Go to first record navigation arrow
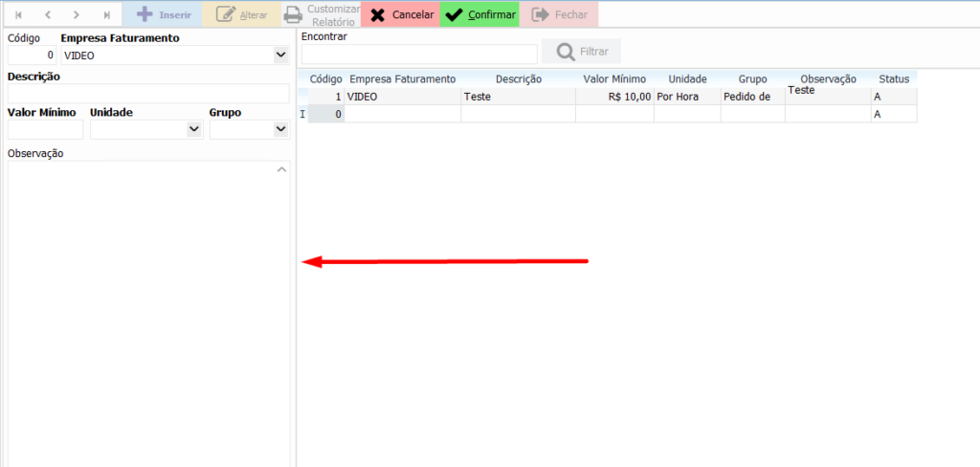Viewport: 980px width, 467px height. tap(18, 14)
